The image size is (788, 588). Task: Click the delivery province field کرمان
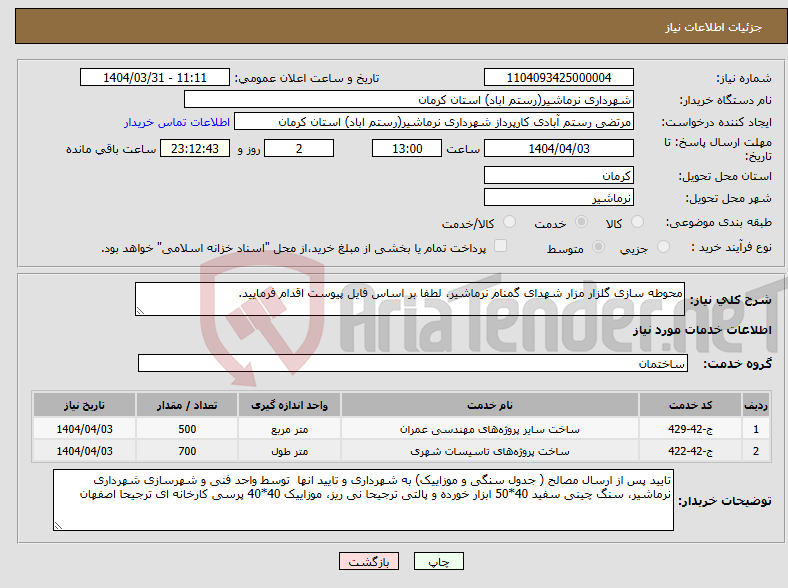point(558,175)
